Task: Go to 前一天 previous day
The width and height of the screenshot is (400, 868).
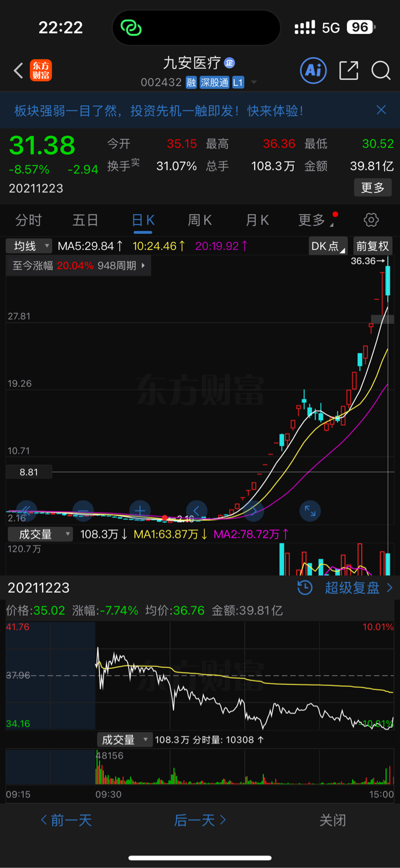Action: pos(66,821)
